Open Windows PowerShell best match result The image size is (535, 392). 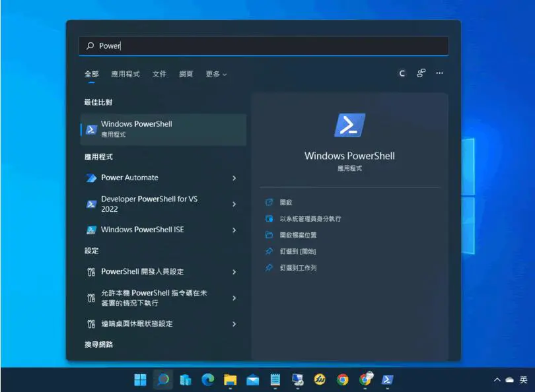coord(163,129)
